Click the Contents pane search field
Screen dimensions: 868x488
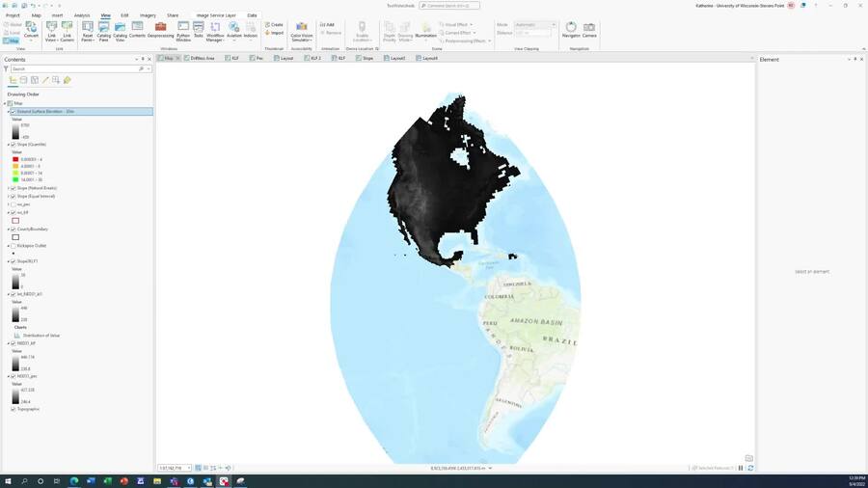(x=72, y=68)
